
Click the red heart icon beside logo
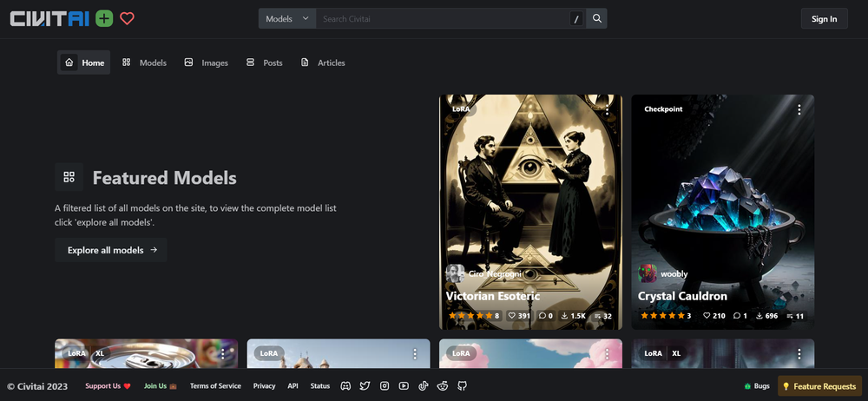[127, 18]
